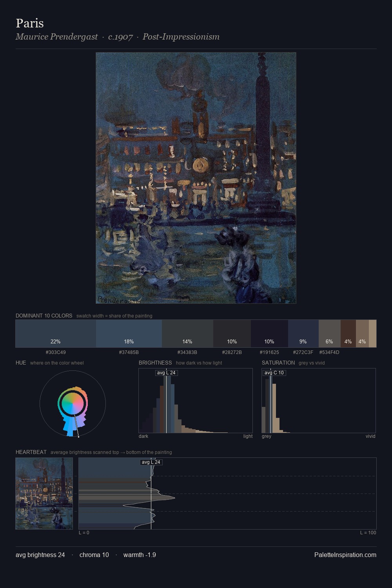Click hex code label #191625
The height and width of the screenshot is (588, 392).
269,352
